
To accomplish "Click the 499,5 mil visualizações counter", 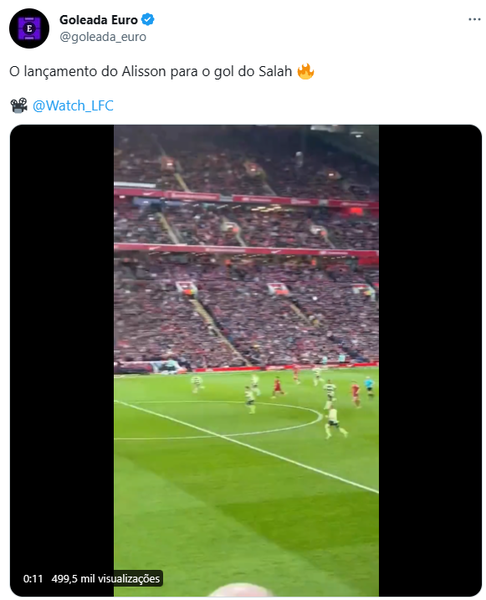I will pyautogui.click(x=106, y=578).
